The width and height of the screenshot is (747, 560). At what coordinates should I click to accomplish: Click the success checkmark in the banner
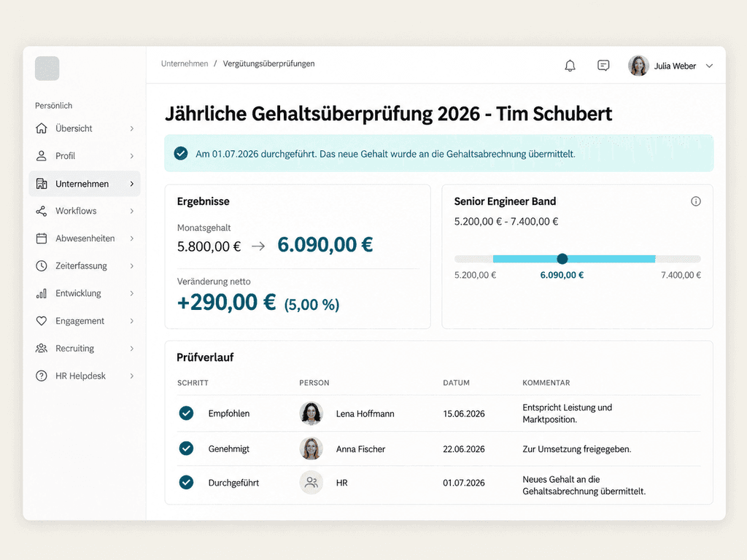181,153
